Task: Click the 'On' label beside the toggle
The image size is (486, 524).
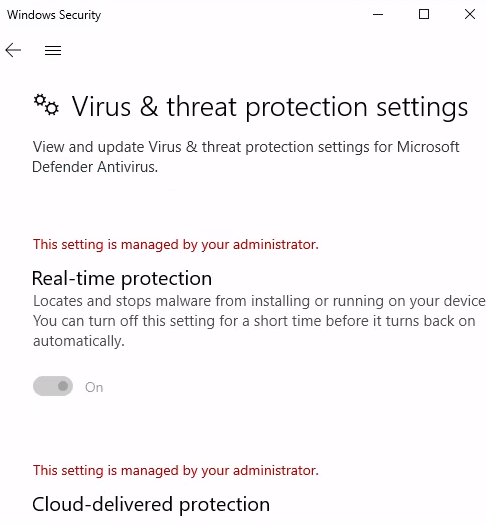Action: click(x=94, y=387)
